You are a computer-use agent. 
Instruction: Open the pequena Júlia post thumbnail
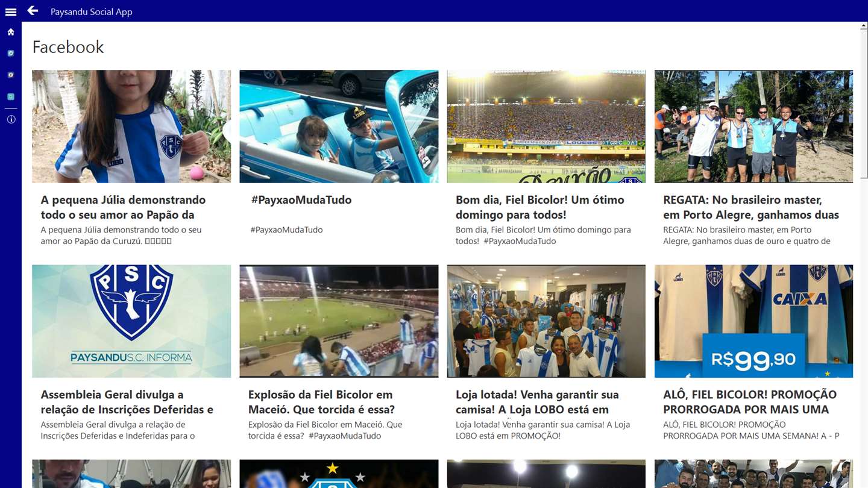[131, 127]
